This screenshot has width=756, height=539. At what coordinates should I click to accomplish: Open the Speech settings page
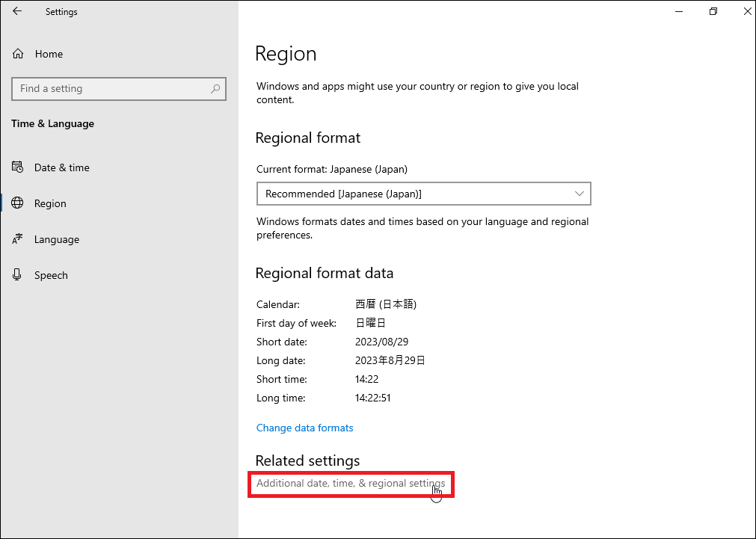[x=51, y=275]
